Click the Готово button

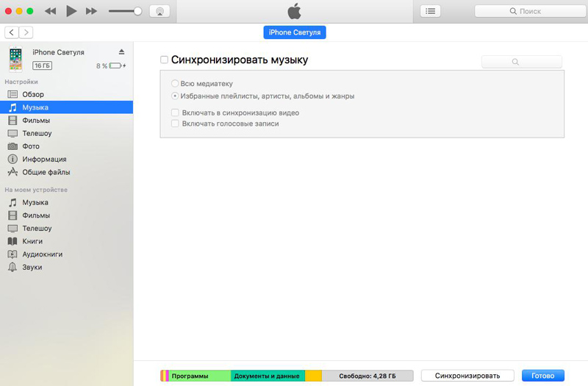542,376
